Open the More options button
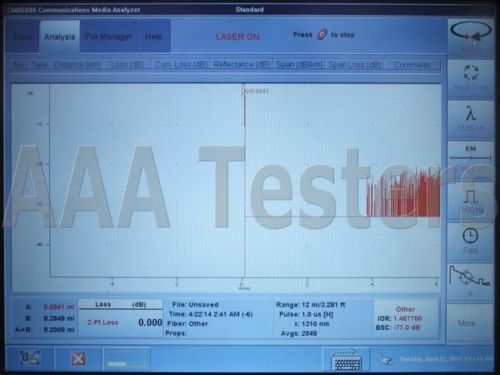Screen dimensions: 500x375 pos(470,323)
